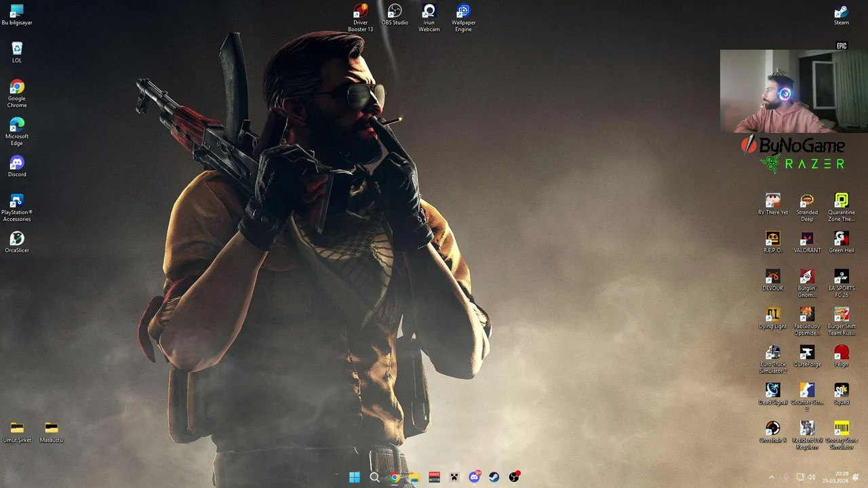The height and width of the screenshot is (488, 868).
Task: Select the Squad game icon
Action: click(841, 394)
